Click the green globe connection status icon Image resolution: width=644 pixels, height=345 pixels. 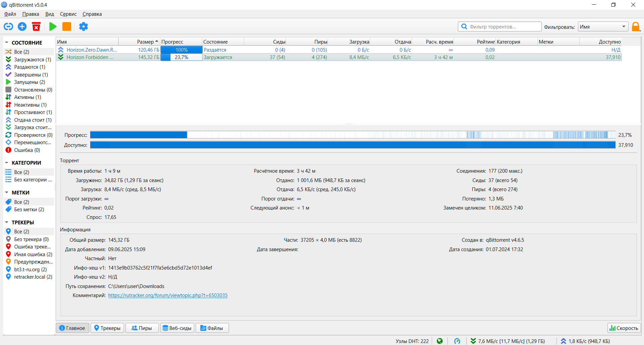[440, 341]
